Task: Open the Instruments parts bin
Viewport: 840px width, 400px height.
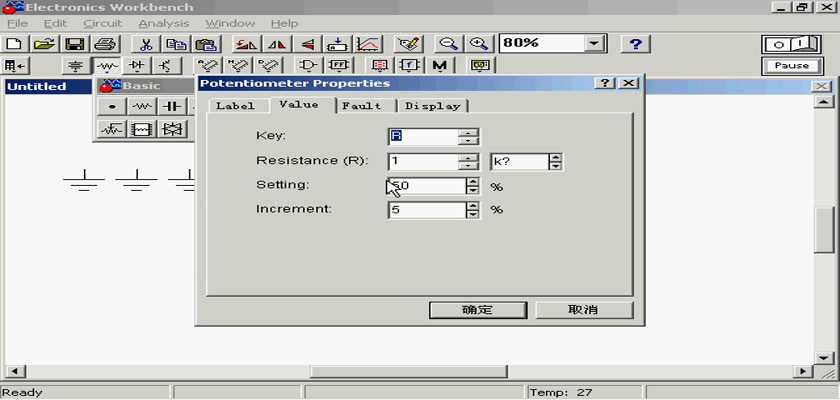Action: point(481,66)
